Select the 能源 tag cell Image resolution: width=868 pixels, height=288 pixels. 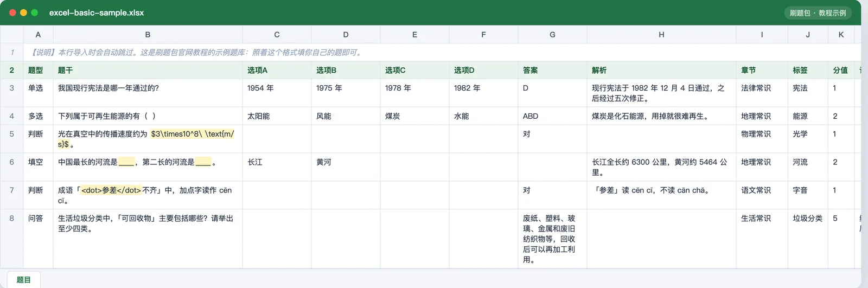808,116
